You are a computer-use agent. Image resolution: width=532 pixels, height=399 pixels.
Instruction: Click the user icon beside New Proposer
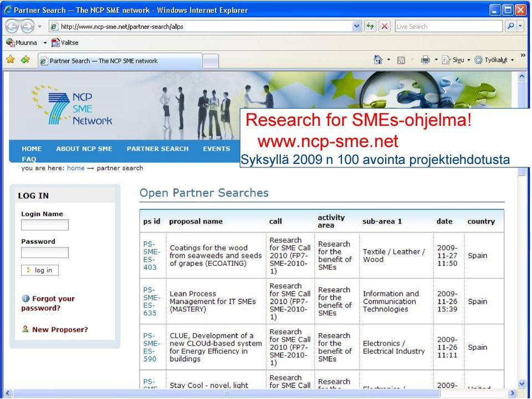[25, 329]
